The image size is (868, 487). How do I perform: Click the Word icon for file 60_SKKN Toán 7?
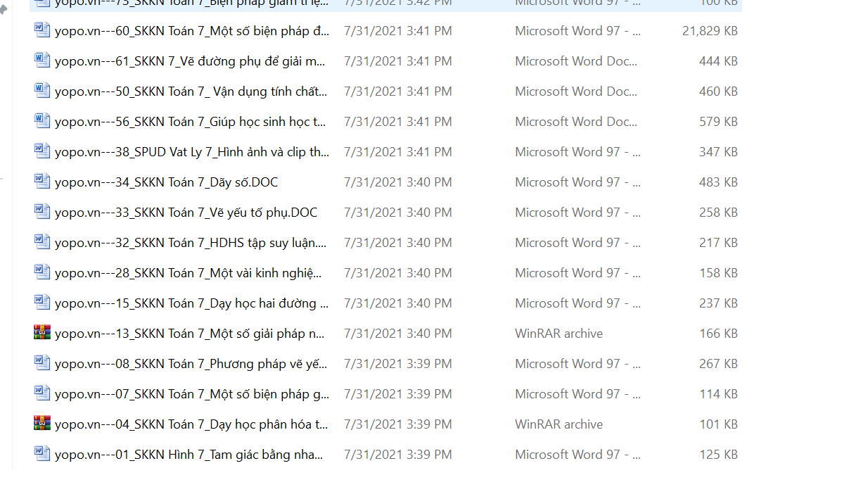coord(42,30)
